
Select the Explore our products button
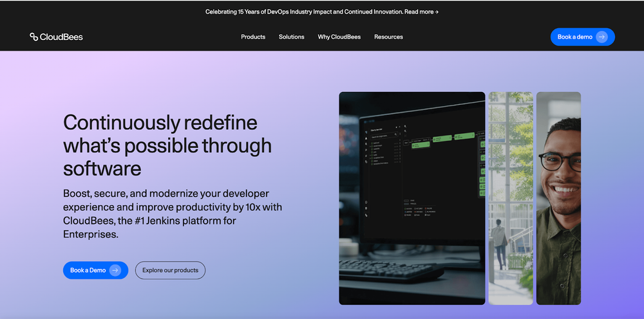click(x=170, y=270)
